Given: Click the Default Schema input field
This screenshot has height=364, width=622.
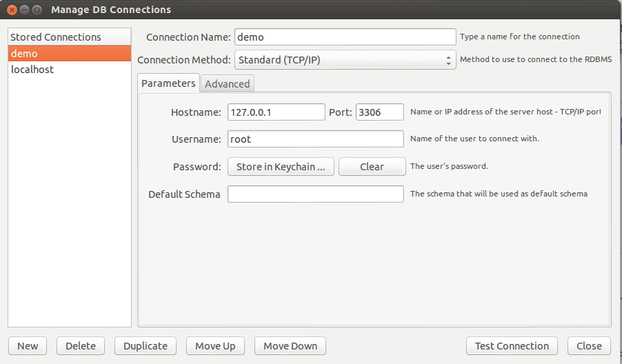Looking at the screenshot, I should pos(316,194).
